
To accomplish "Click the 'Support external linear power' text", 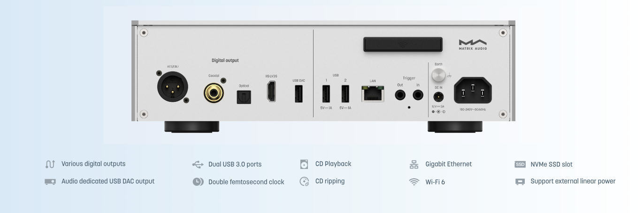I will tap(573, 182).
